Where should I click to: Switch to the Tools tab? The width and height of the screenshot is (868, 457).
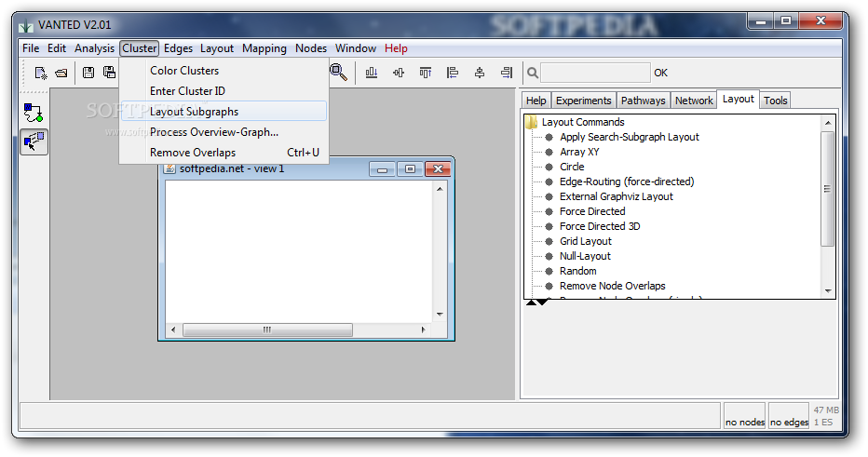(776, 101)
